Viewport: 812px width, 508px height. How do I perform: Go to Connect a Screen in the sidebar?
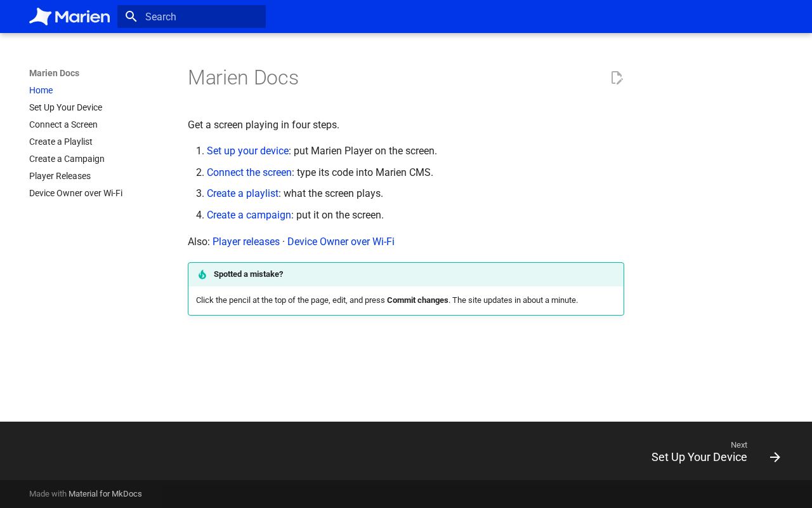[x=63, y=124]
